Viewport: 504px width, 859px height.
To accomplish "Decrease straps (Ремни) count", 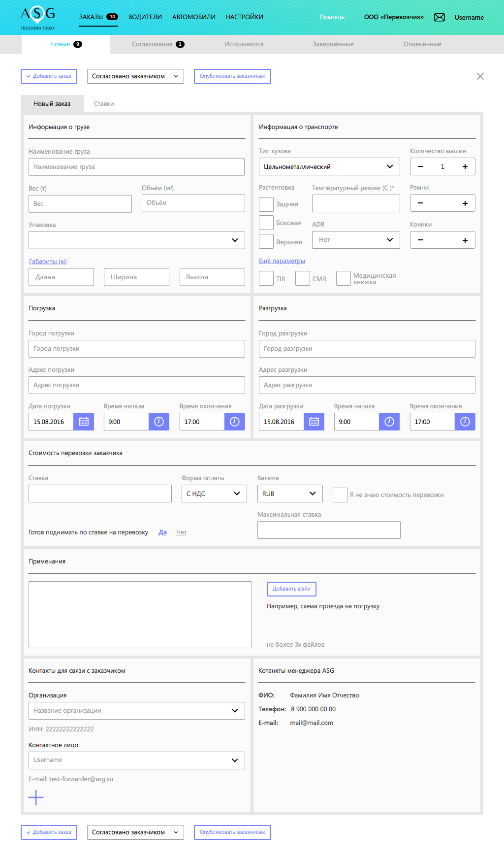I will pyautogui.click(x=420, y=203).
